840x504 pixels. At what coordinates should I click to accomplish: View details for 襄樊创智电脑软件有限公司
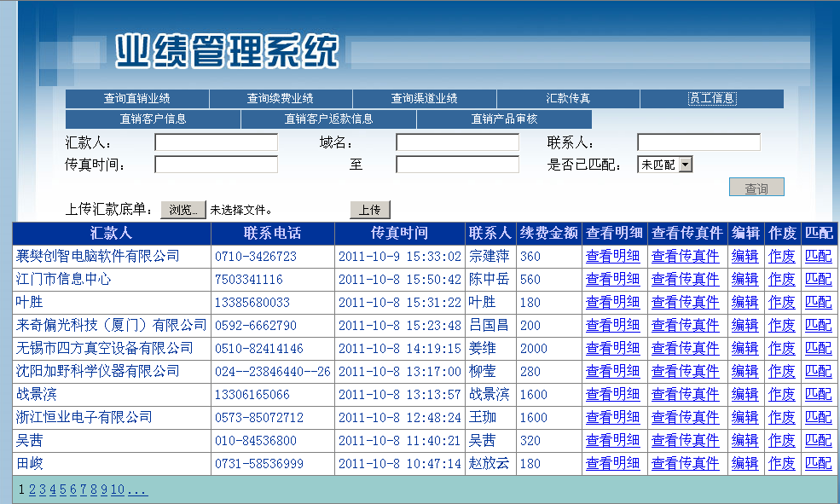tap(613, 257)
